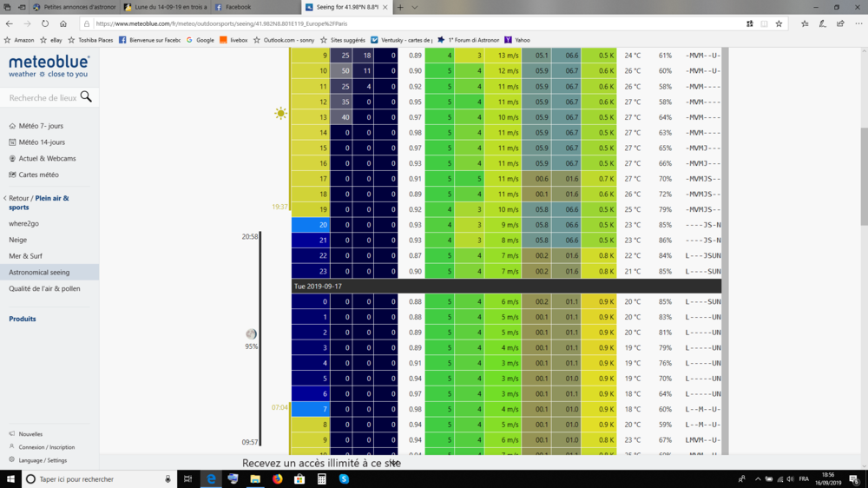
Task: Open browser settings ellipsis menu
Action: pyautogui.click(x=858, y=23)
